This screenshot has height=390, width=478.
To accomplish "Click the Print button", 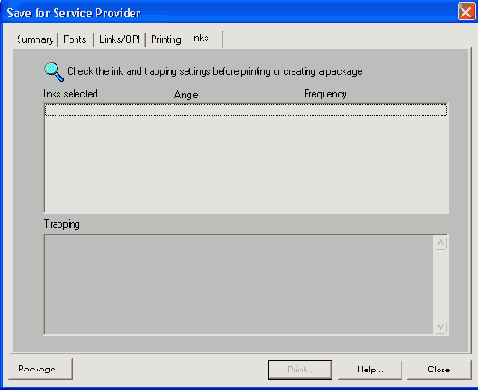I will point(300,369).
